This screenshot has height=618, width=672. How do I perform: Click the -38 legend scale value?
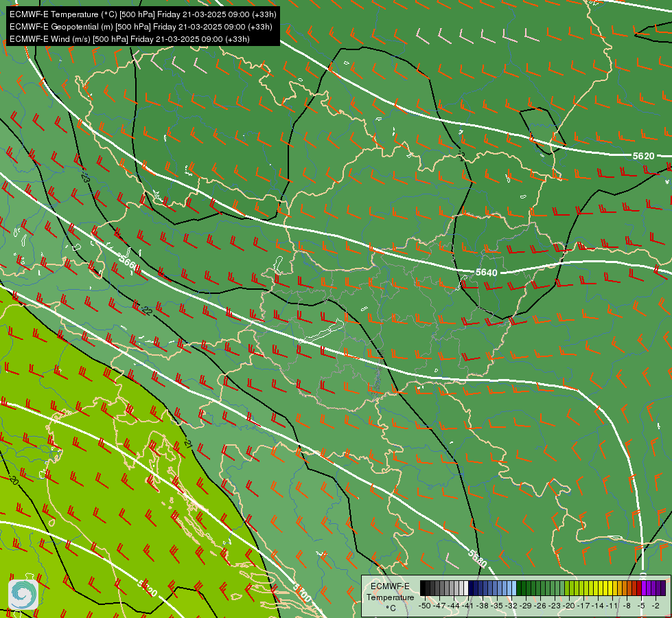(x=483, y=606)
